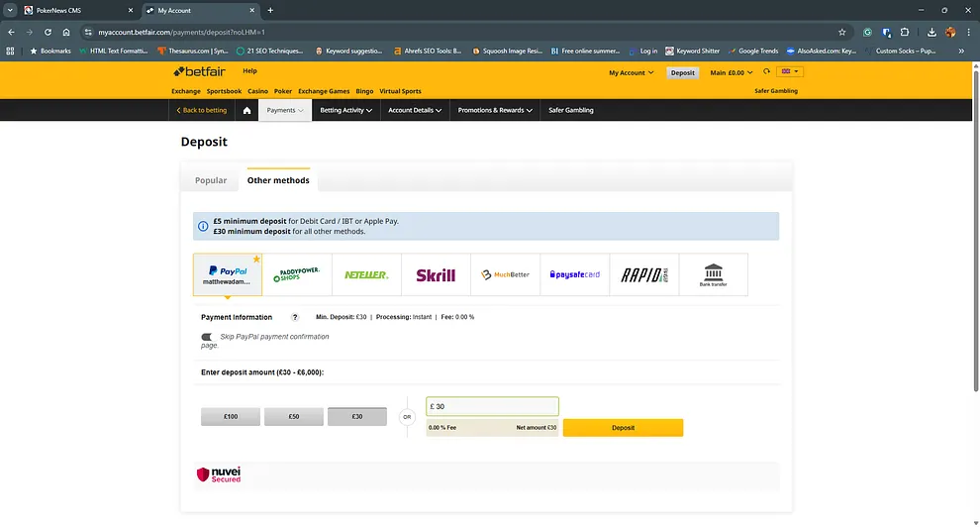
Task: Open new browser tab with plus icon
Action: [x=270, y=10]
